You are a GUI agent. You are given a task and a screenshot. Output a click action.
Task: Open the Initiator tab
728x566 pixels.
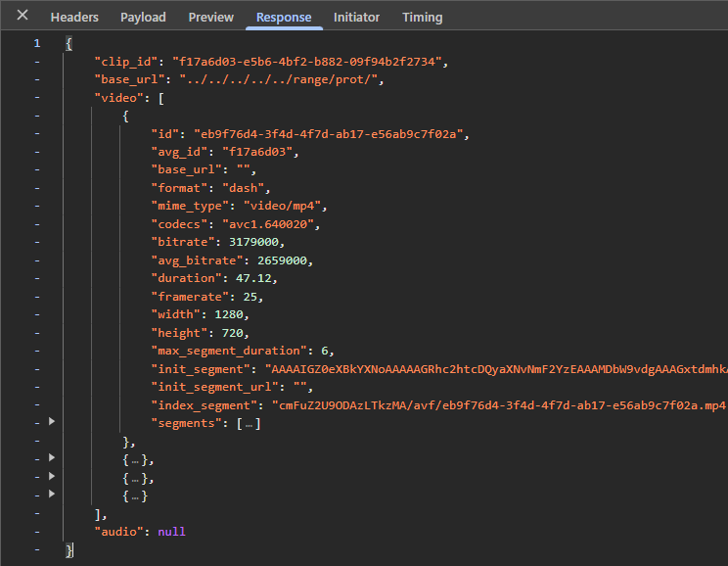pos(356,18)
